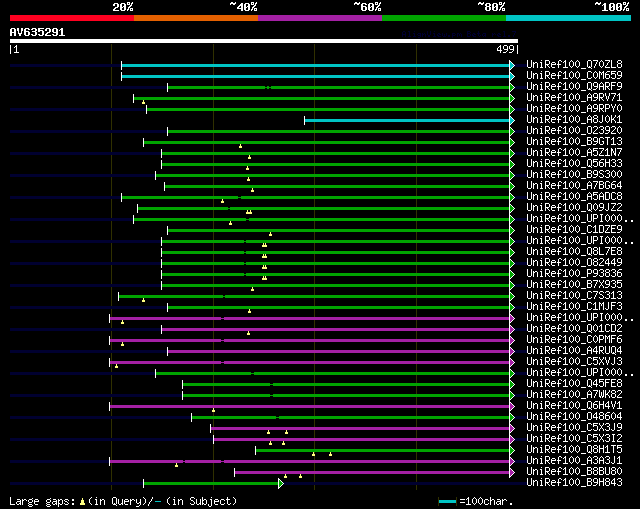The height and width of the screenshot is (509, 640).
Task: Select the AV635291 query name
Action: [x=37, y=32]
